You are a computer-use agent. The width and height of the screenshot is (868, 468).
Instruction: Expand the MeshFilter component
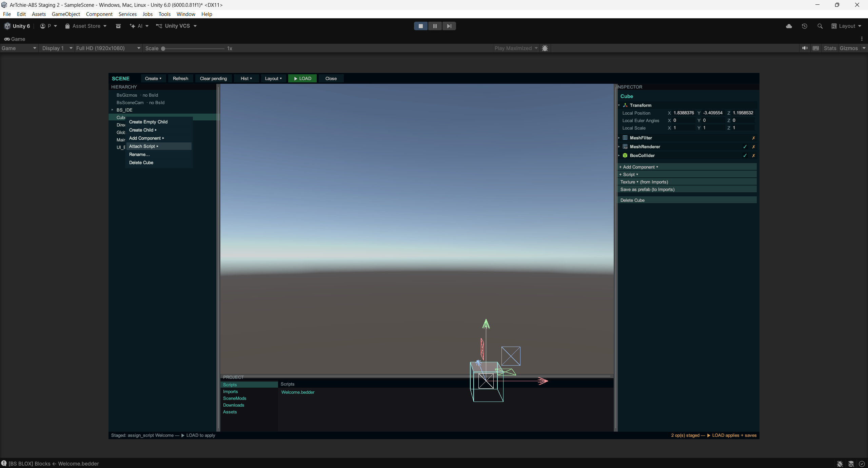point(619,138)
